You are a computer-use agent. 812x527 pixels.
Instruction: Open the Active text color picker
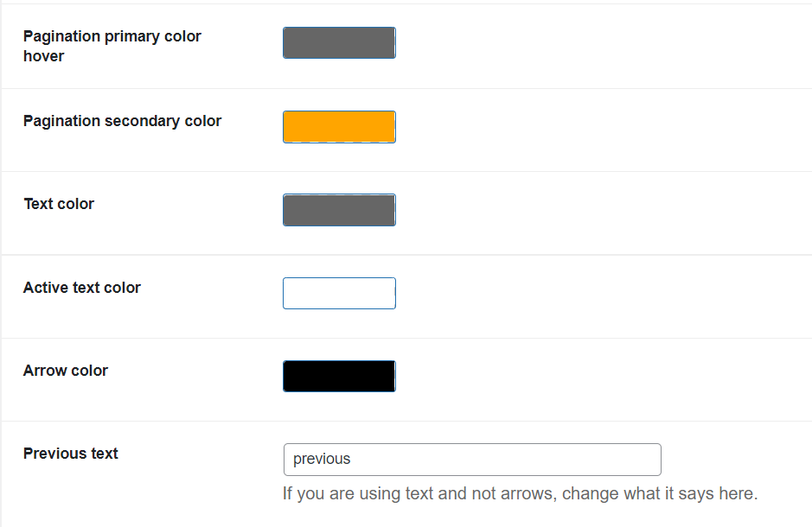pyautogui.click(x=339, y=294)
